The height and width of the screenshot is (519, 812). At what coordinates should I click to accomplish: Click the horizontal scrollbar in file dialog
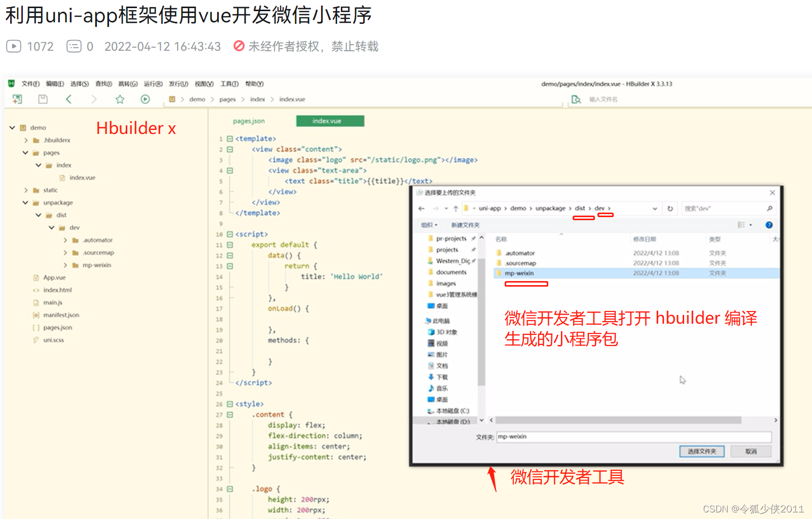pos(619,420)
